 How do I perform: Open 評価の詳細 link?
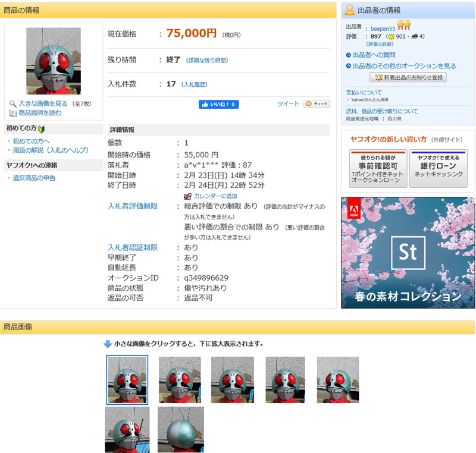380,44
